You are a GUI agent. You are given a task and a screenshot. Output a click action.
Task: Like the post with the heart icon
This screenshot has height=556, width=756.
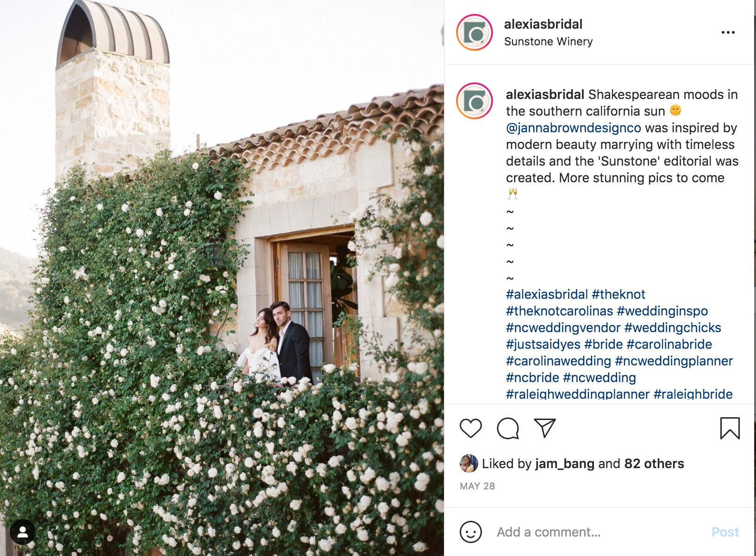coord(471,428)
